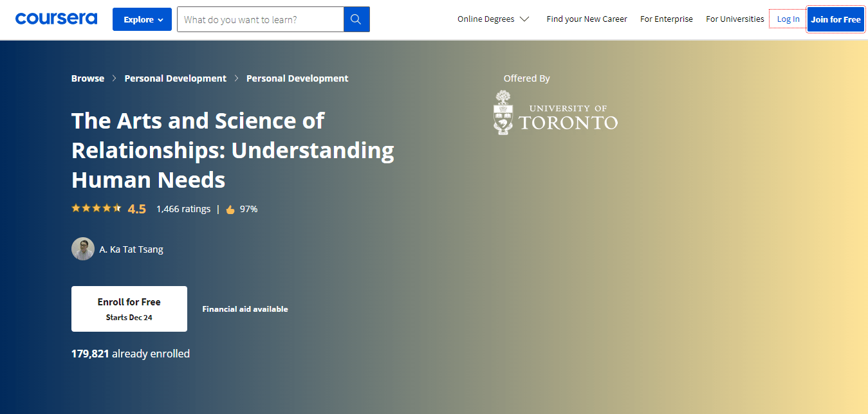Screen dimensions: 868x414
Task: Click instructor A. Ka Tat Tsang's avatar
Action: pyautogui.click(x=83, y=249)
